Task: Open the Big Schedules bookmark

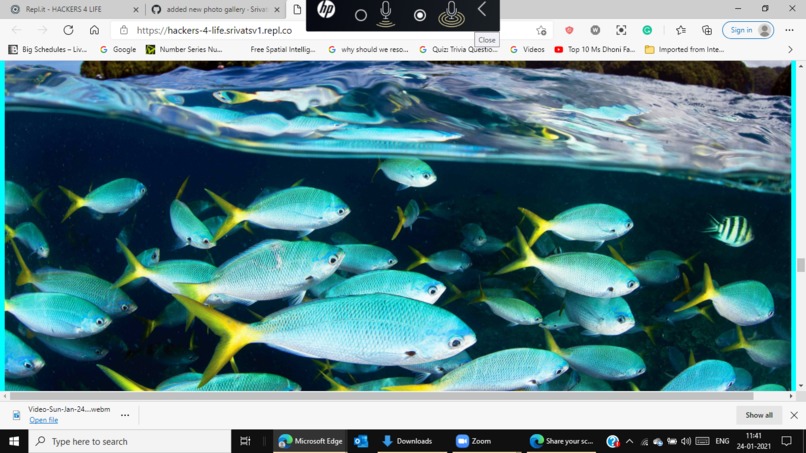Action: [x=48, y=49]
